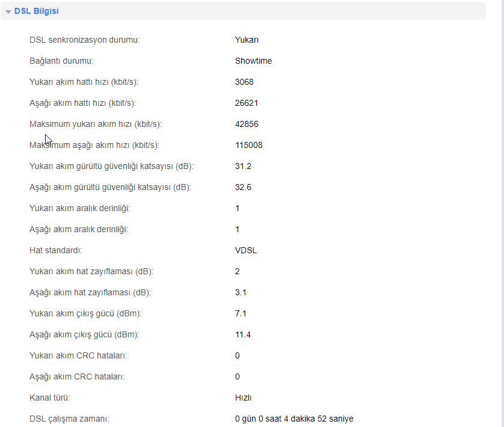The image size is (504, 427).
Task: Click the DSL Bilgisi heading link
Action: coord(36,11)
